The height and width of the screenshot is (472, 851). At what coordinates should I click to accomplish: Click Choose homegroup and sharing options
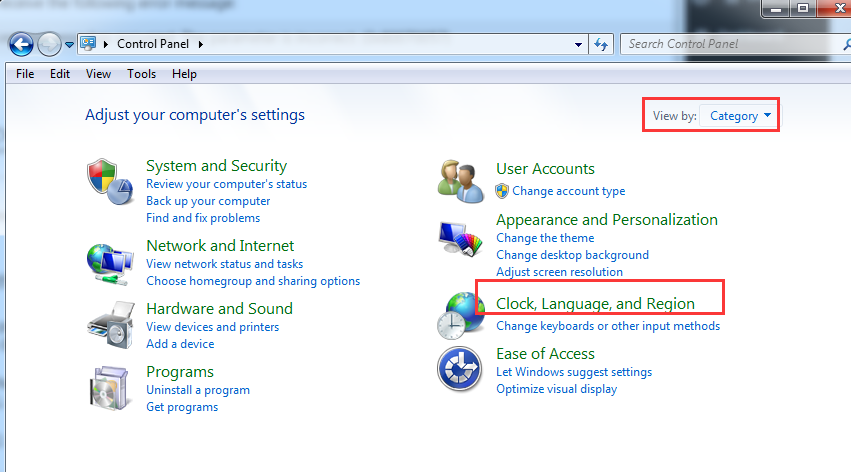click(x=253, y=281)
